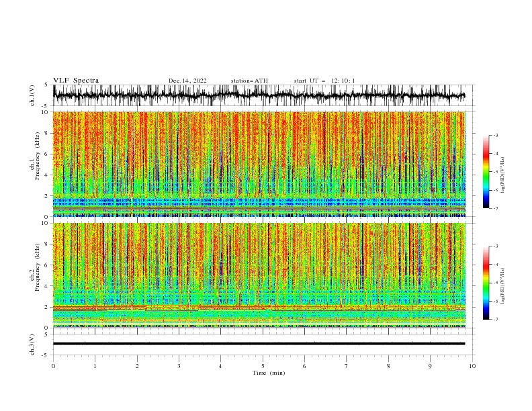Screen dimensions: 532x411
Task: Click the ch.3 flat voltage trace
Action: coord(259,344)
